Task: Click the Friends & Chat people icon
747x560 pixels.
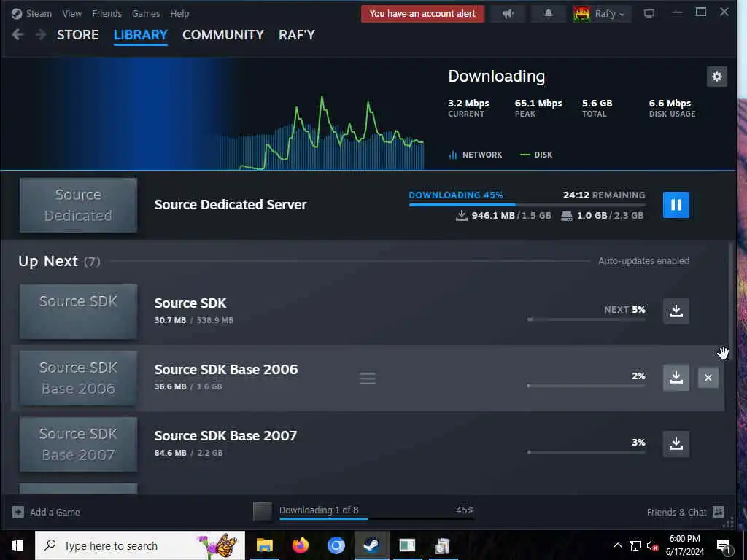Action: coord(719,512)
